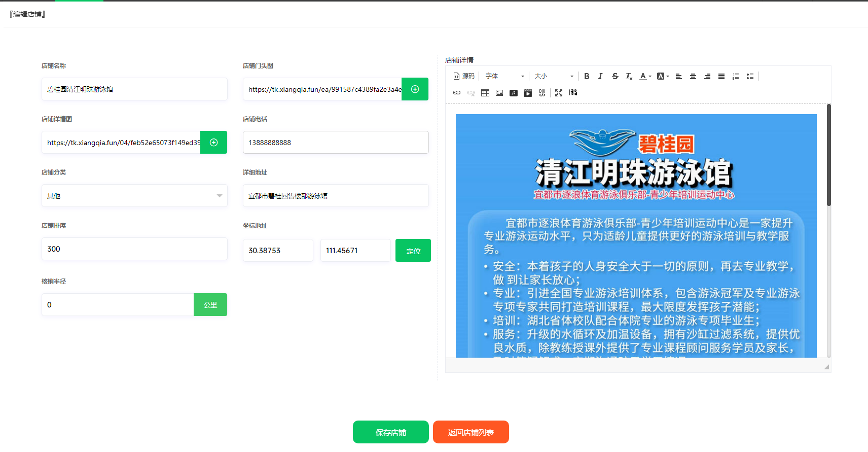
Task: Open the text color picker
Action: [x=645, y=76]
